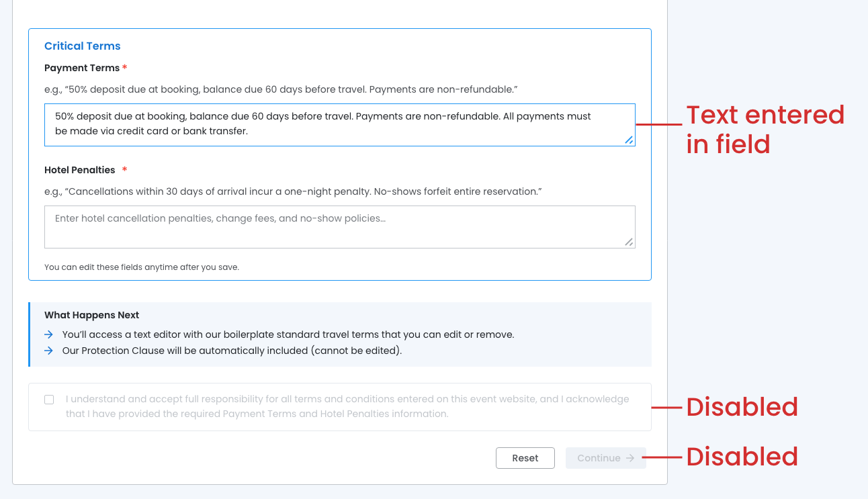Image resolution: width=868 pixels, height=499 pixels.
Task: Click the acknowledgment text beside the checkbox
Action: [347, 406]
